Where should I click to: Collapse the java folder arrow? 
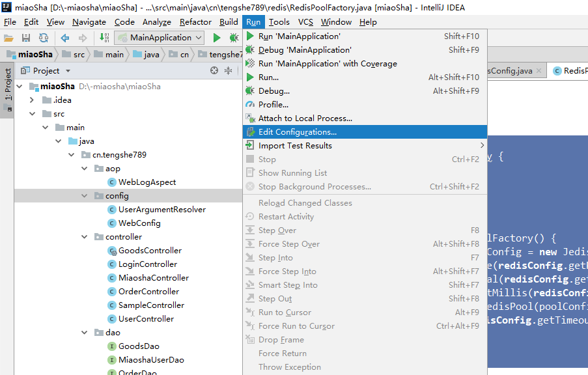tap(59, 141)
